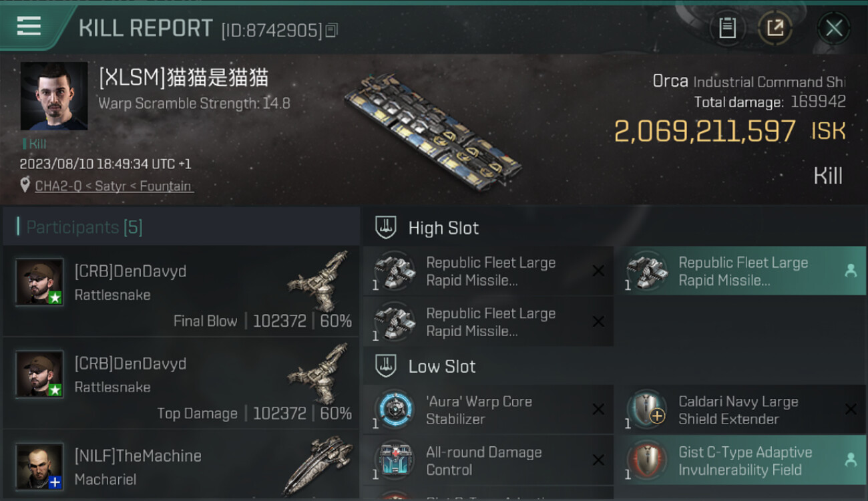Click DenDavyd's Top Damage portrait

pyautogui.click(x=39, y=374)
